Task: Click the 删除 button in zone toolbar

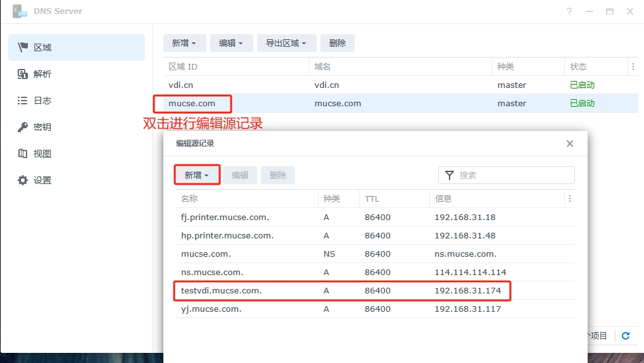Action: tap(337, 43)
